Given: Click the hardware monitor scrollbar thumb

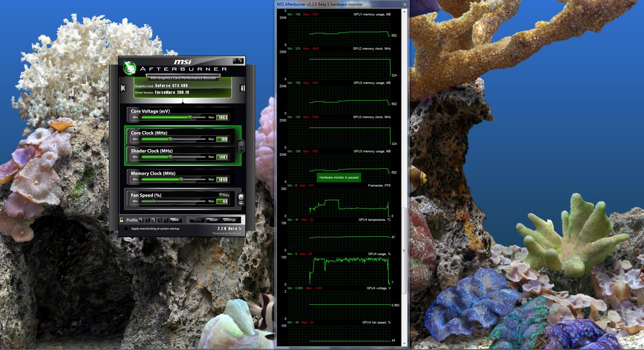Looking at the screenshot, I should [404, 251].
